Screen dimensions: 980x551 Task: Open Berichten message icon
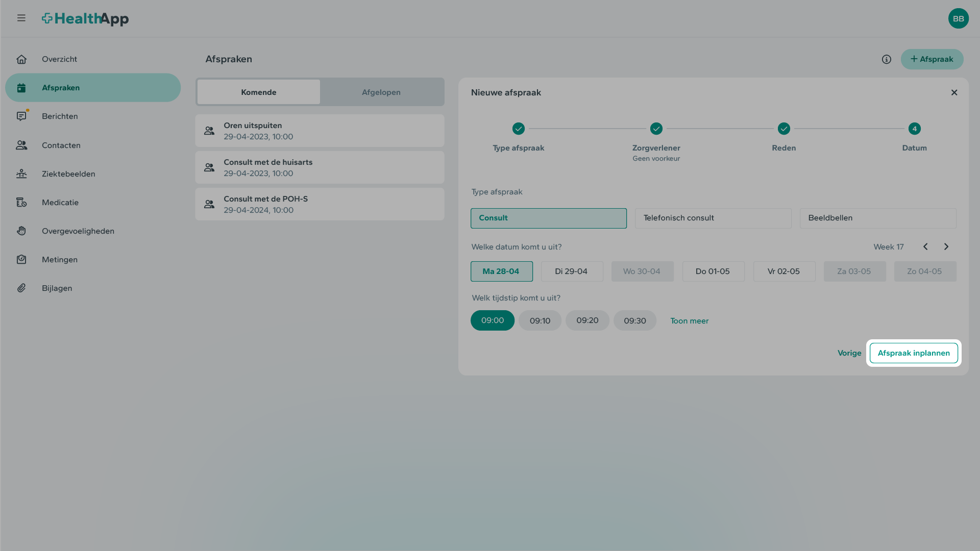(21, 116)
